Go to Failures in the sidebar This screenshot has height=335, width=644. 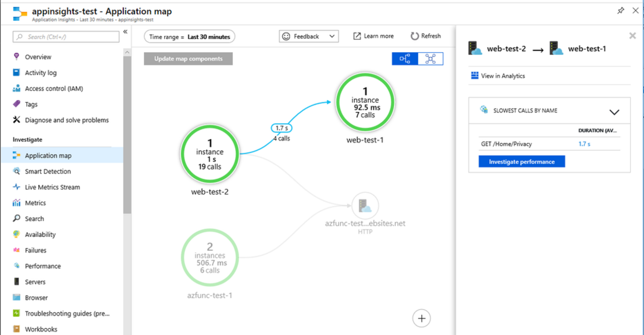(35, 250)
